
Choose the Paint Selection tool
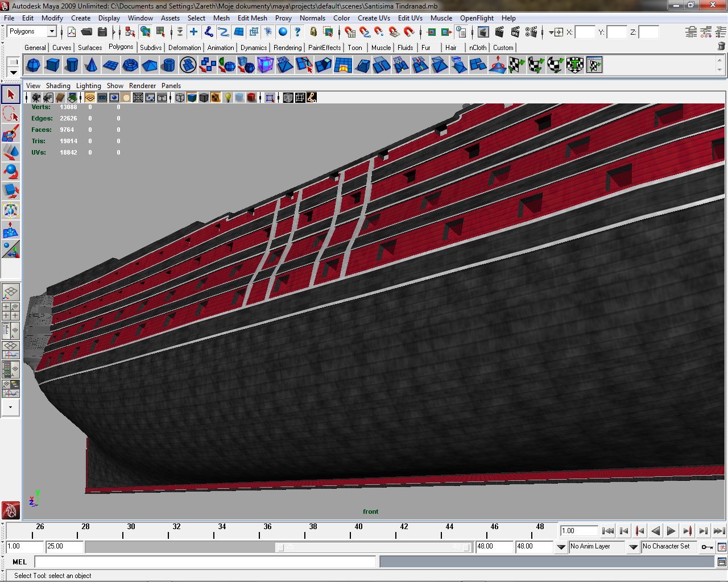coord(11,134)
